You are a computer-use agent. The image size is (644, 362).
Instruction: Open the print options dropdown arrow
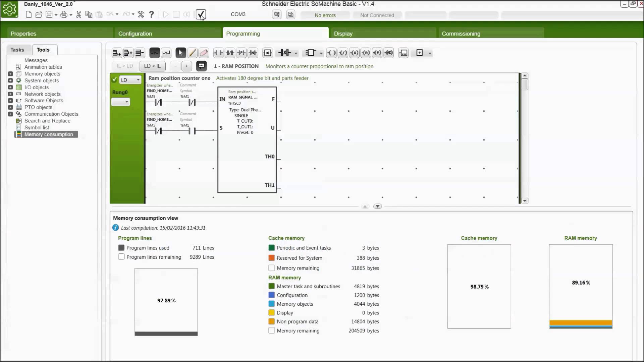71,15
